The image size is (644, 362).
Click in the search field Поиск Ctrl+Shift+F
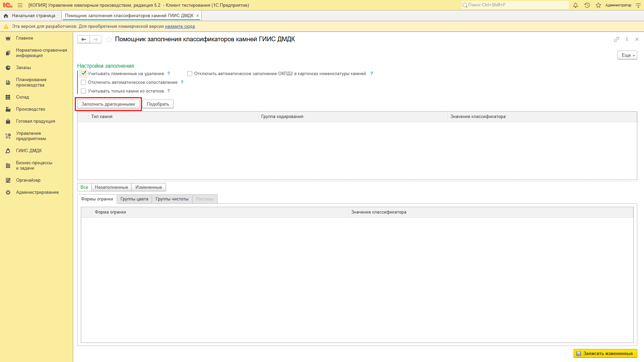click(x=515, y=5)
